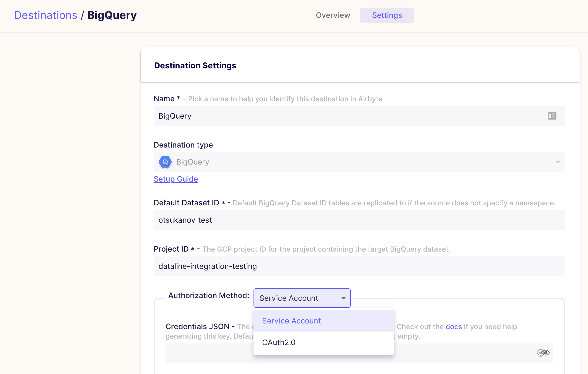Image resolution: width=588 pixels, height=374 pixels.
Task: Reveal the Credentials JSON value with the eye icon
Action: coord(546,353)
